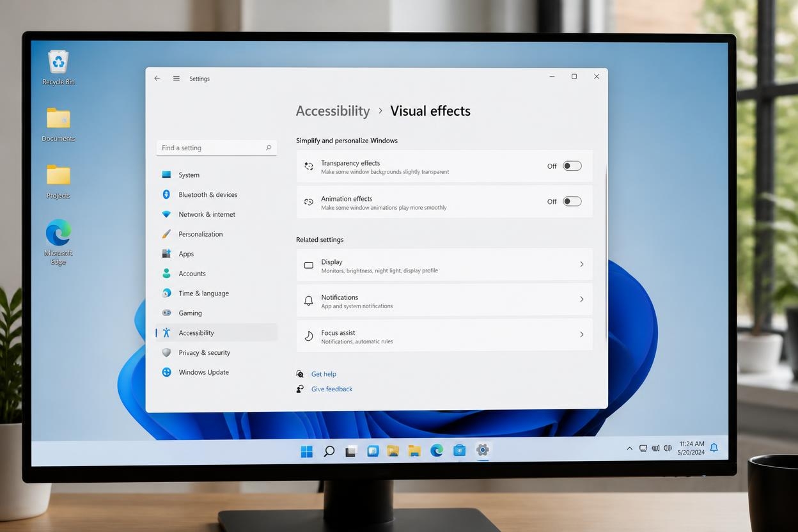Click the Focus assist moon icon

click(x=309, y=336)
